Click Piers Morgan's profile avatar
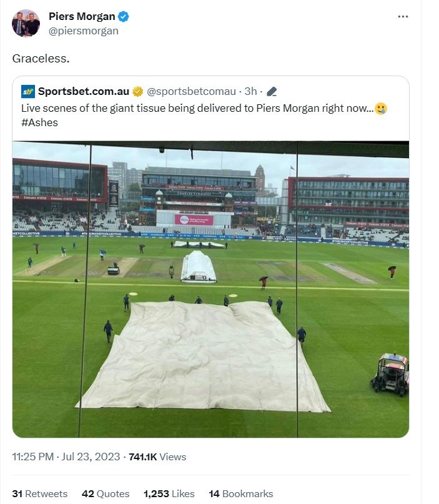 tap(26, 23)
